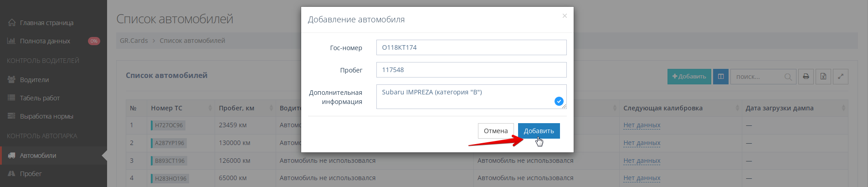Click the Пробег road icon
Image resolution: width=868 pixels, height=187 pixels.
(11, 173)
